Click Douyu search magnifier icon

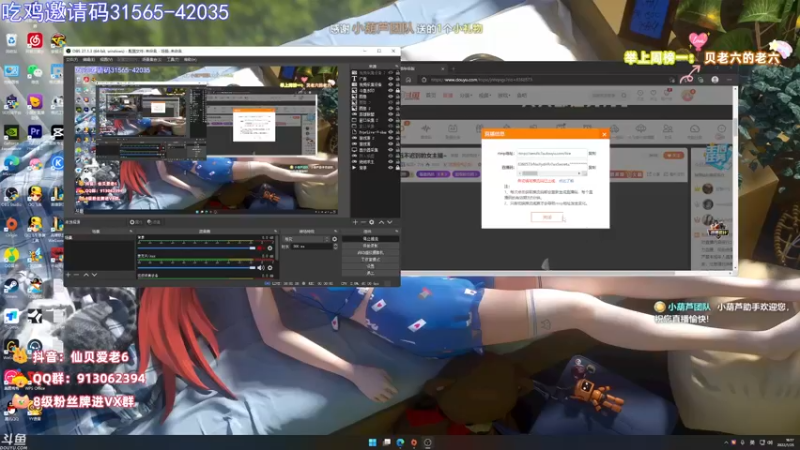[623, 95]
